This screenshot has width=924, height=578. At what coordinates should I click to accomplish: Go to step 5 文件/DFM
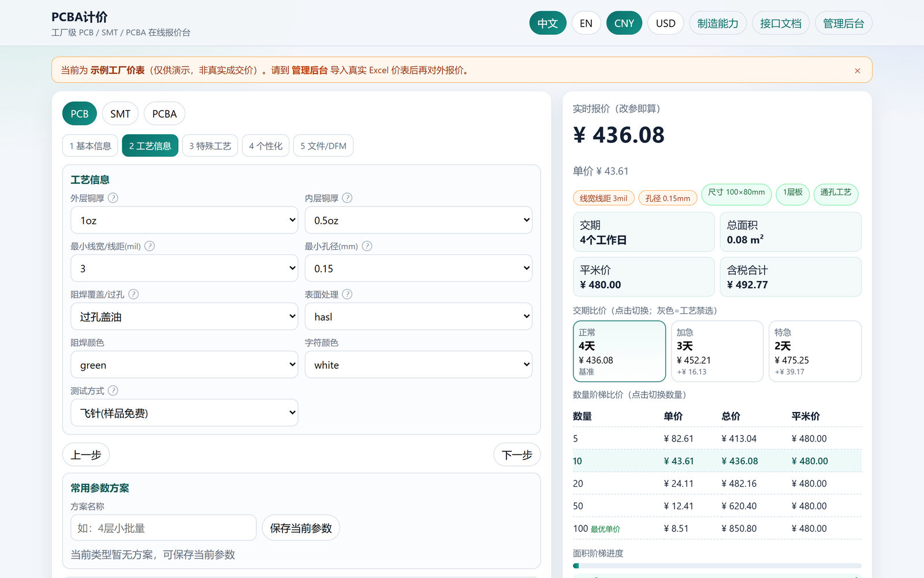(323, 146)
